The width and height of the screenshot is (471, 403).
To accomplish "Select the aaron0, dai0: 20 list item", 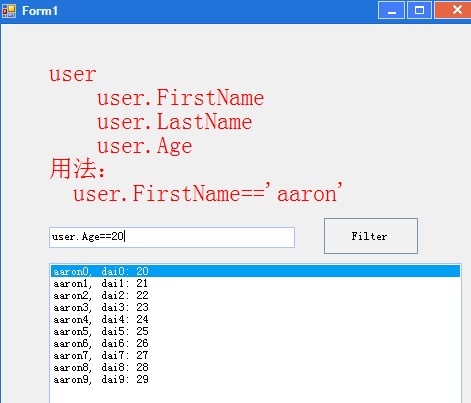I will [255, 271].
